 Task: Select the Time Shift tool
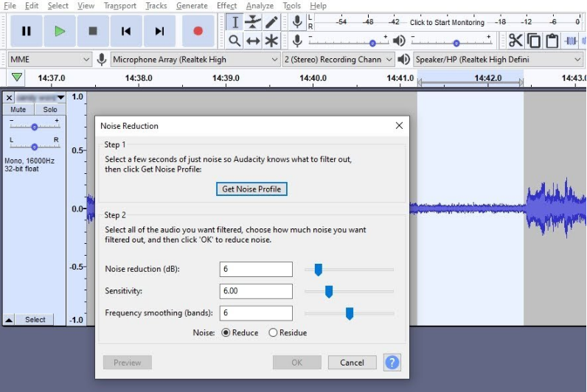253,41
